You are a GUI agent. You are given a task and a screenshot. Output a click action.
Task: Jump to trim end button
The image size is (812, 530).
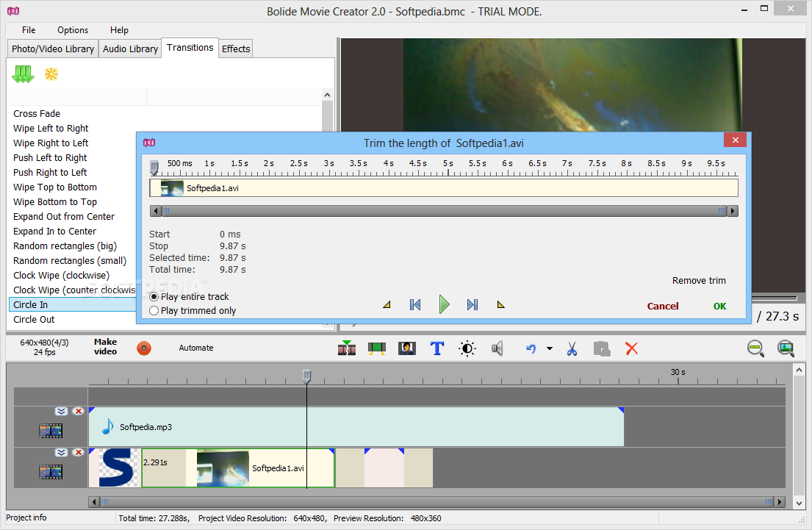click(x=473, y=304)
